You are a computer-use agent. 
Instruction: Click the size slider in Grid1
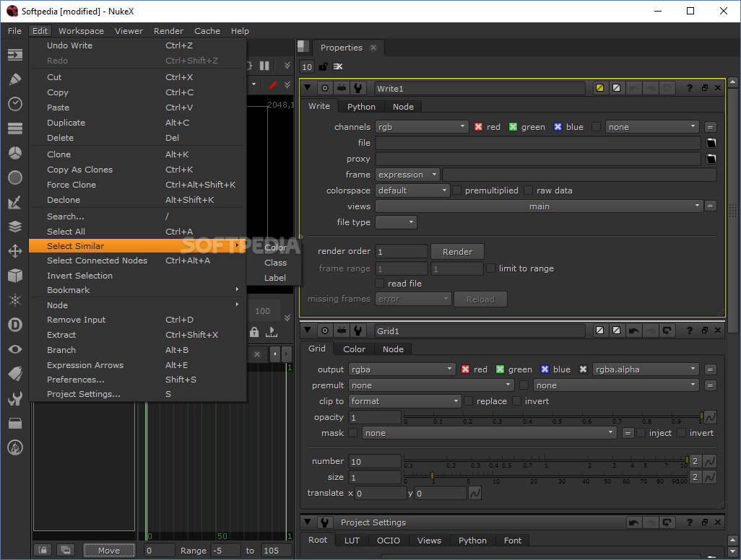(546, 477)
